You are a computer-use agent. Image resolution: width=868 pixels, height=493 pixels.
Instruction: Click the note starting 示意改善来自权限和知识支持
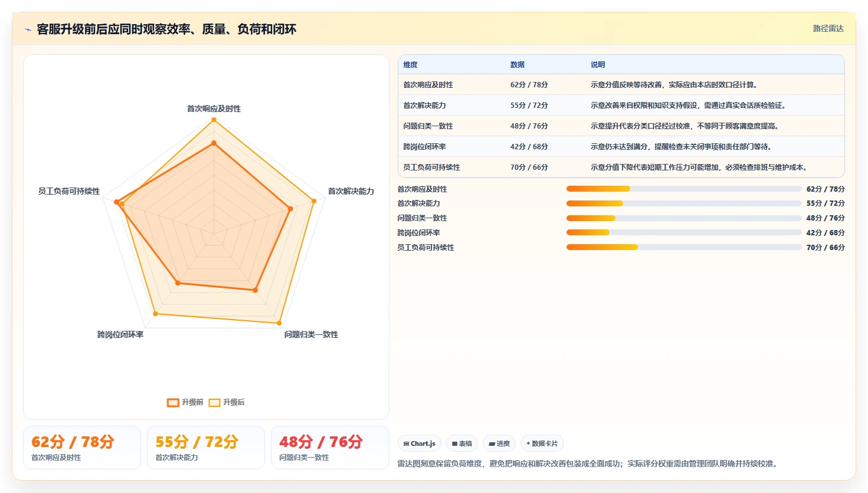(688, 106)
